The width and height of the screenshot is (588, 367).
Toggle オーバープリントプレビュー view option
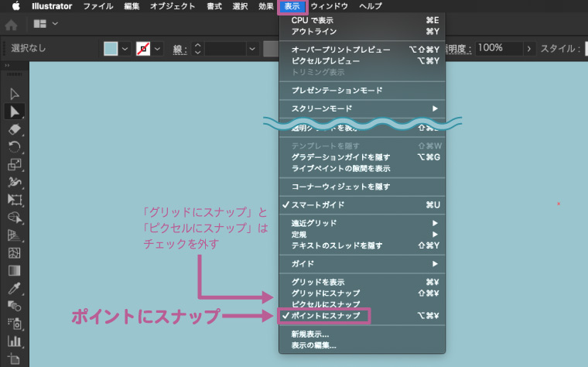[362, 50]
